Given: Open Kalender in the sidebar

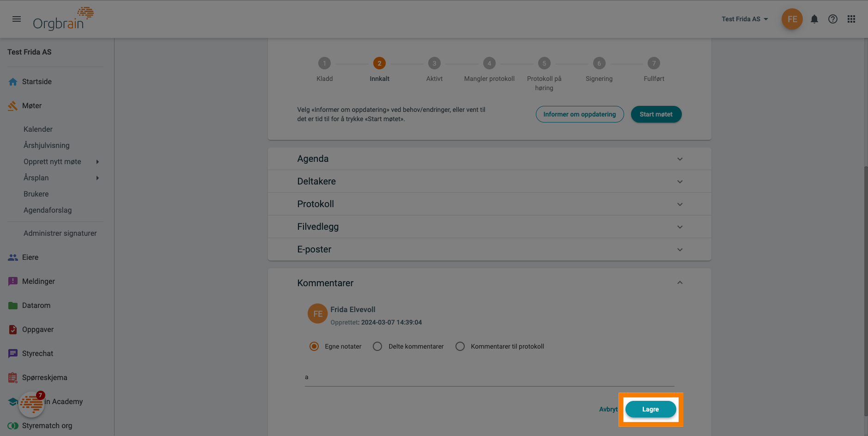Looking at the screenshot, I should (38, 129).
